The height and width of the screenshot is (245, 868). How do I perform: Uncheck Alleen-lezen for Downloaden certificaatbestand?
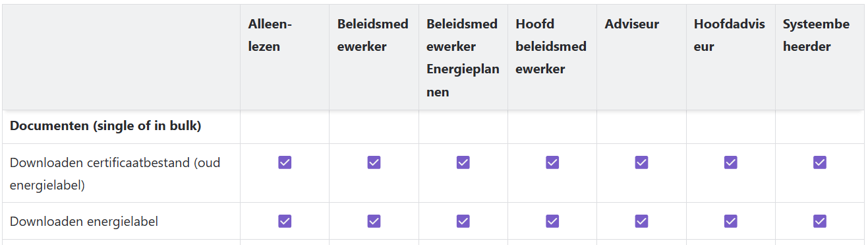285,162
